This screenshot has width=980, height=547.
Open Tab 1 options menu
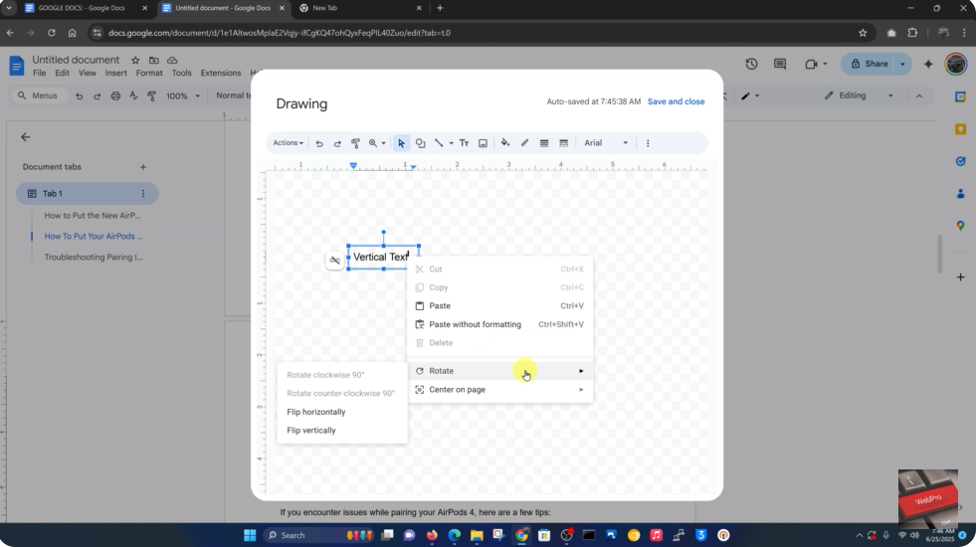click(x=143, y=194)
